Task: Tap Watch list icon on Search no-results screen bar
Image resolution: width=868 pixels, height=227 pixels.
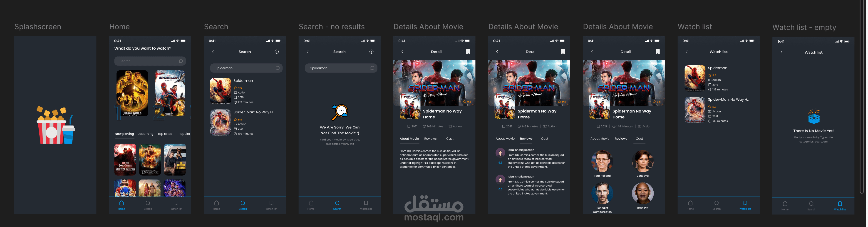Action: pyautogui.click(x=366, y=203)
